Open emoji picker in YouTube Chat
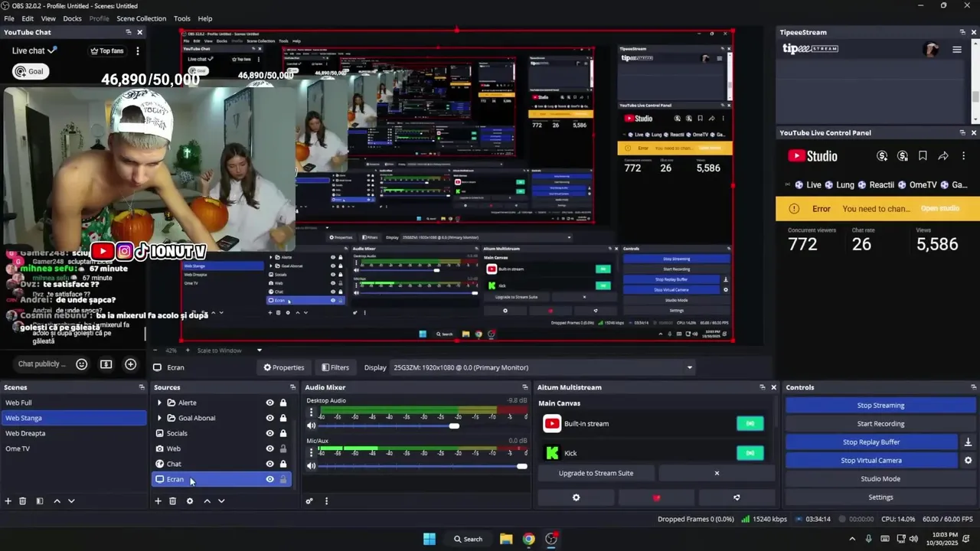The height and width of the screenshot is (551, 980). [x=82, y=364]
